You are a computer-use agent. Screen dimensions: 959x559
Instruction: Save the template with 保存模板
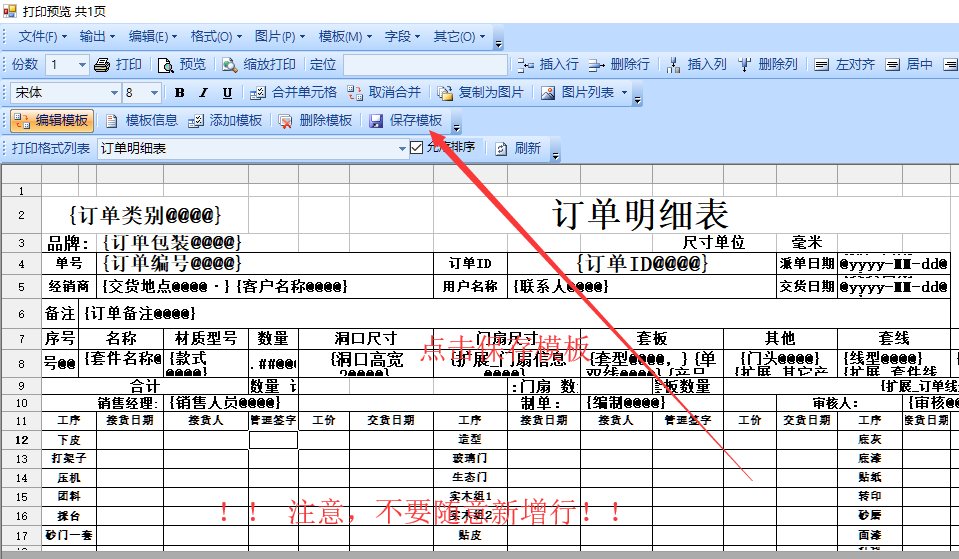point(406,121)
